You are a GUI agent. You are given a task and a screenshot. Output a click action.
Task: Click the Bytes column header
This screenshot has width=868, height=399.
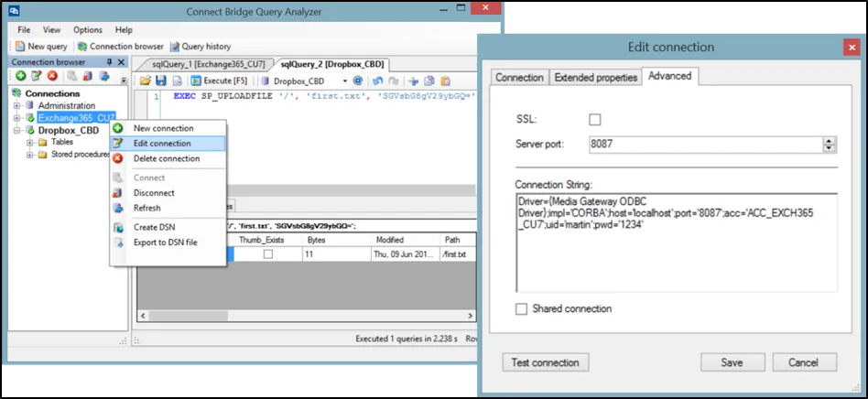tap(336, 240)
